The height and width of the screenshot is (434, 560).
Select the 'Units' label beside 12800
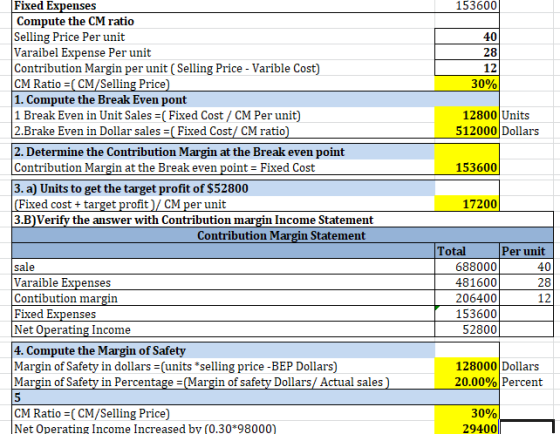click(515, 115)
